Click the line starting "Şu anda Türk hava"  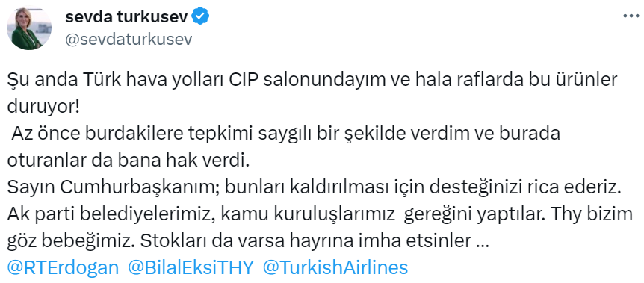(x=312, y=81)
